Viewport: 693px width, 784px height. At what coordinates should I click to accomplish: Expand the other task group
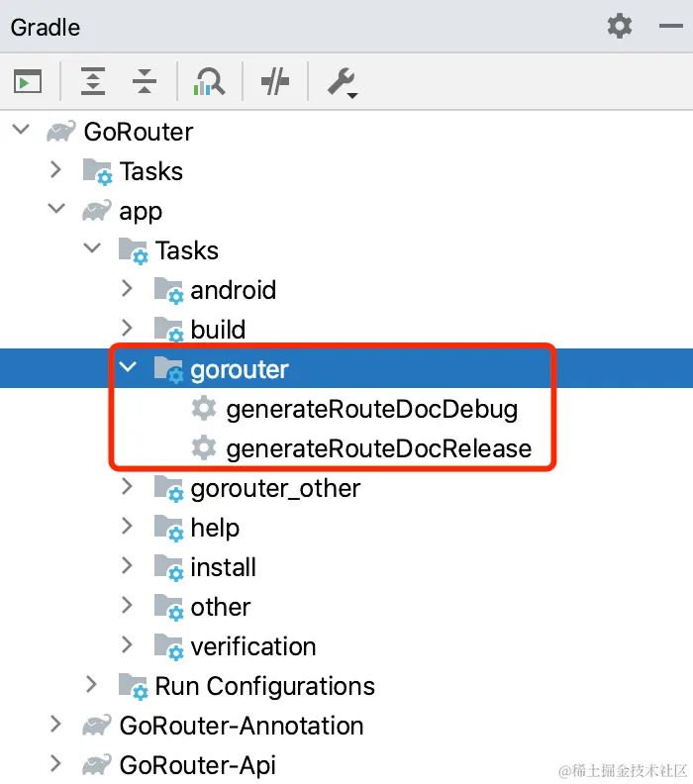point(127,606)
